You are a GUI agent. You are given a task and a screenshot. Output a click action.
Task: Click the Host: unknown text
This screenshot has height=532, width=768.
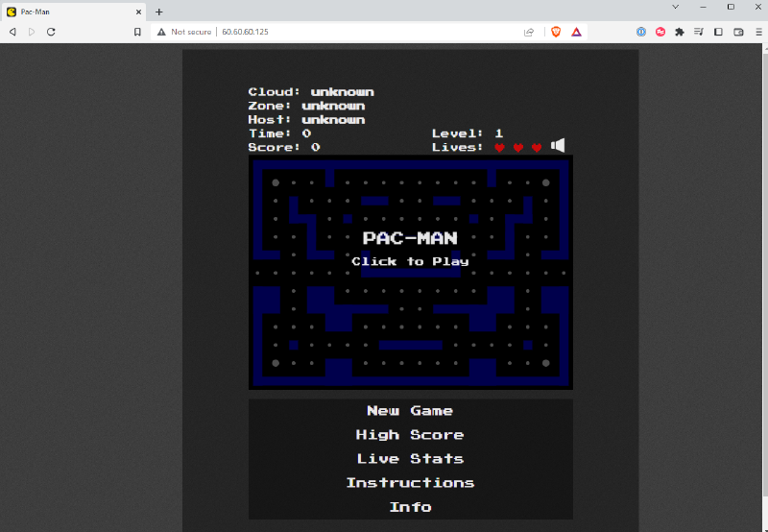click(306, 119)
